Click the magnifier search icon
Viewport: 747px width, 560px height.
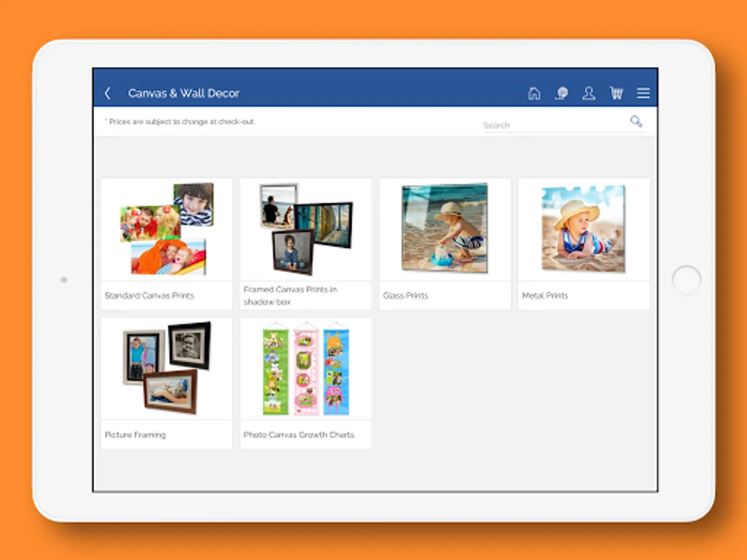pos(636,121)
